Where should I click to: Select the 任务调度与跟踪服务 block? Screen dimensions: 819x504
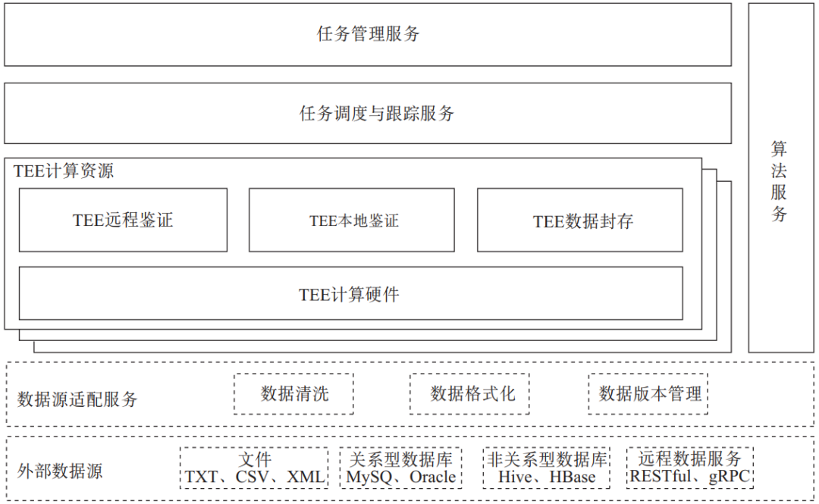tap(368, 114)
